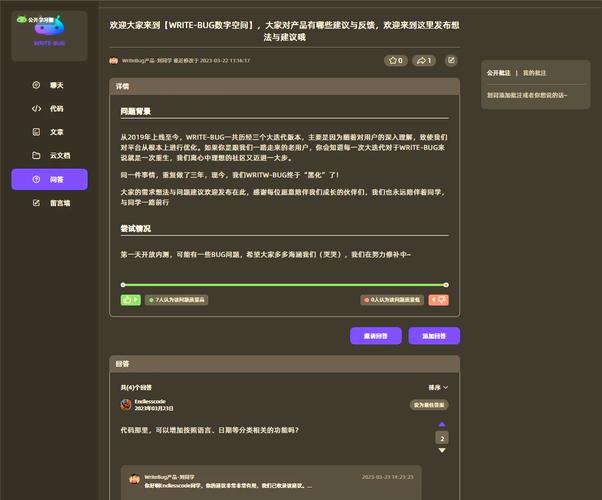Click the folder icon beside 云文档
Screen dimensions: 602x500
tap(36, 156)
